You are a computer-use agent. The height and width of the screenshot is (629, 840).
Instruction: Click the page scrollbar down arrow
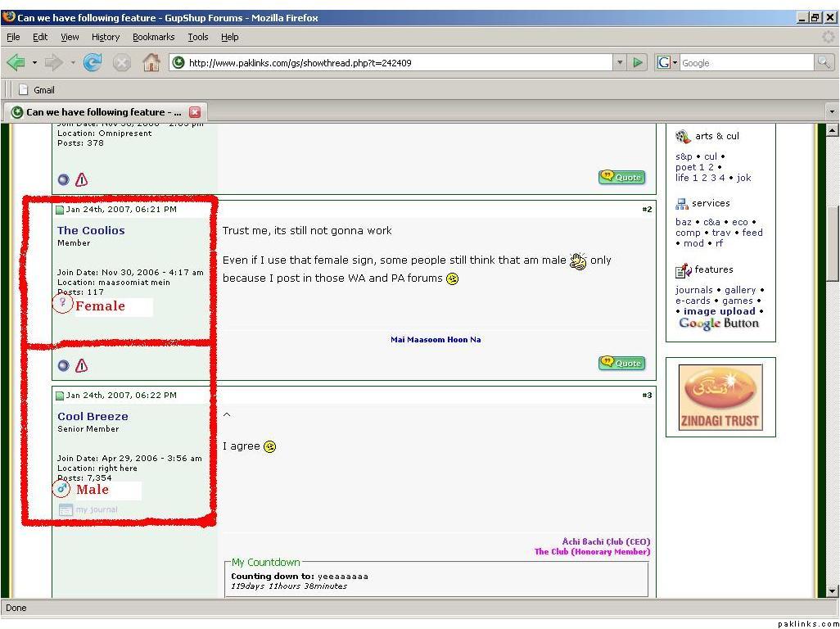click(833, 591)
